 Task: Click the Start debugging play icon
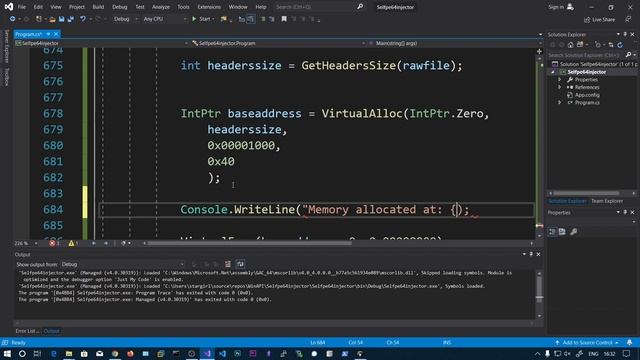194,19
